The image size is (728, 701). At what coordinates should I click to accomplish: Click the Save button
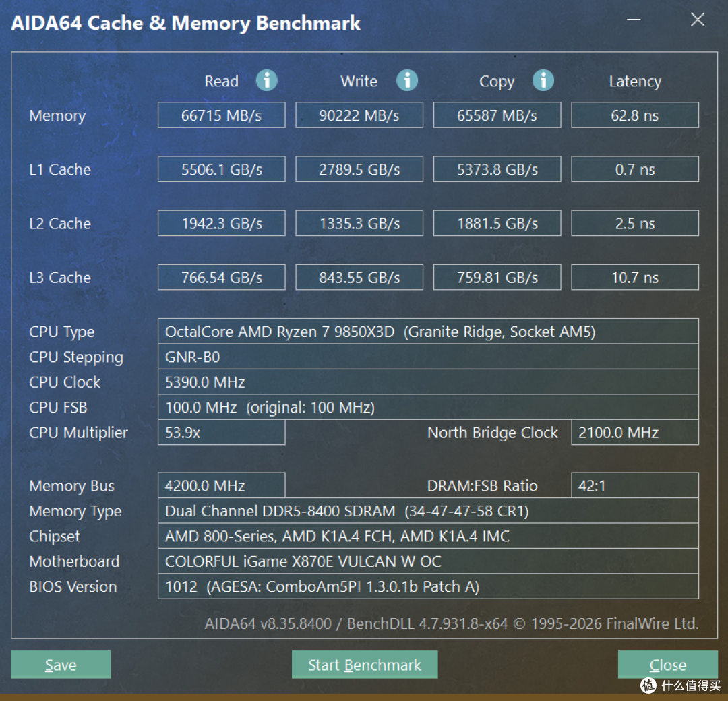click(x=61, y=665)
